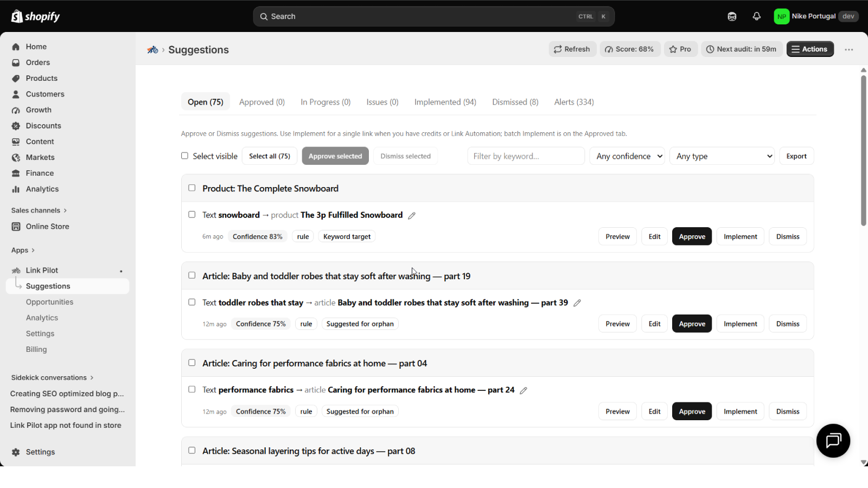Open the Pro plan button
The image size is (868, 488).
coord(680,49)
